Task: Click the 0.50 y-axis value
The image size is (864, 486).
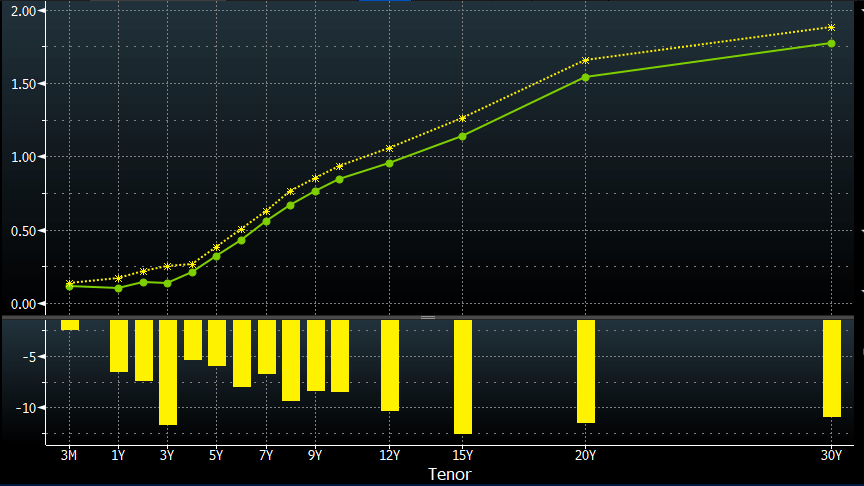Action: point(24,231)
